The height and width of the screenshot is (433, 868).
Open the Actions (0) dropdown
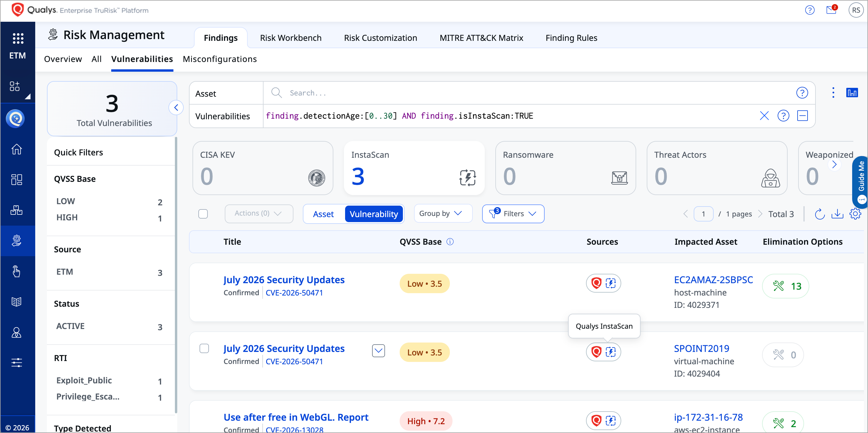click(x=259, y=214)
